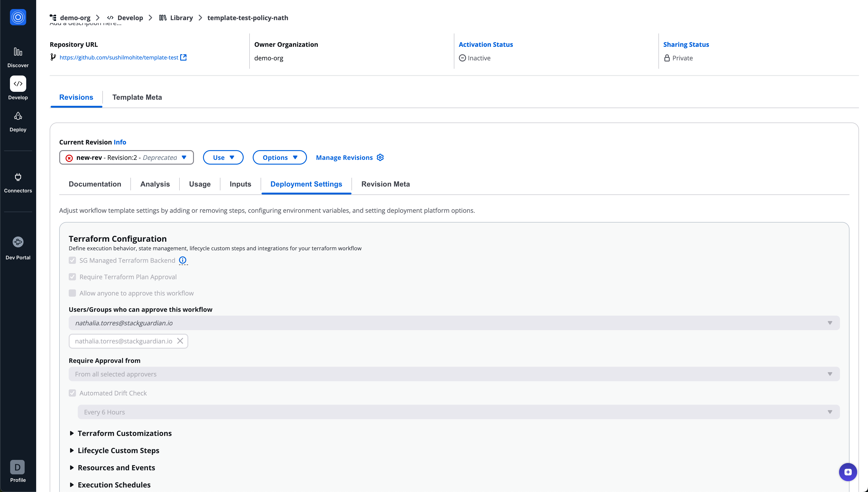Check Allow anyone to approve this workflow
The image size is (868, 492).
(x=72, y=293)
